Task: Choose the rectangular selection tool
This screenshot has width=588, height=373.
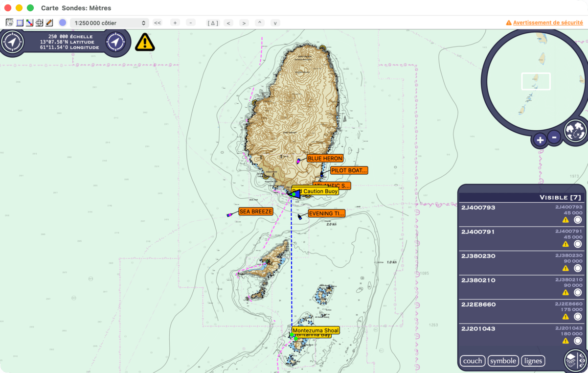Action: 20,23
